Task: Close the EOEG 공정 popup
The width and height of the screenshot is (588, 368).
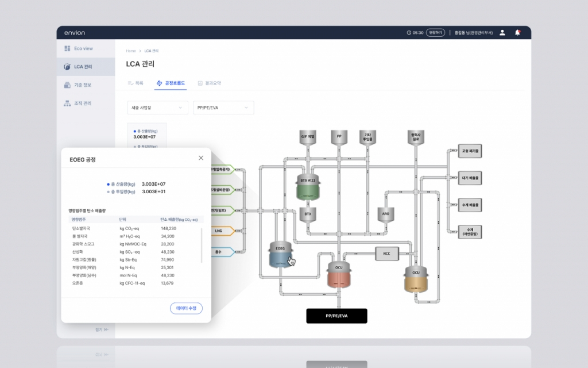Action: (x=201, y=158)
